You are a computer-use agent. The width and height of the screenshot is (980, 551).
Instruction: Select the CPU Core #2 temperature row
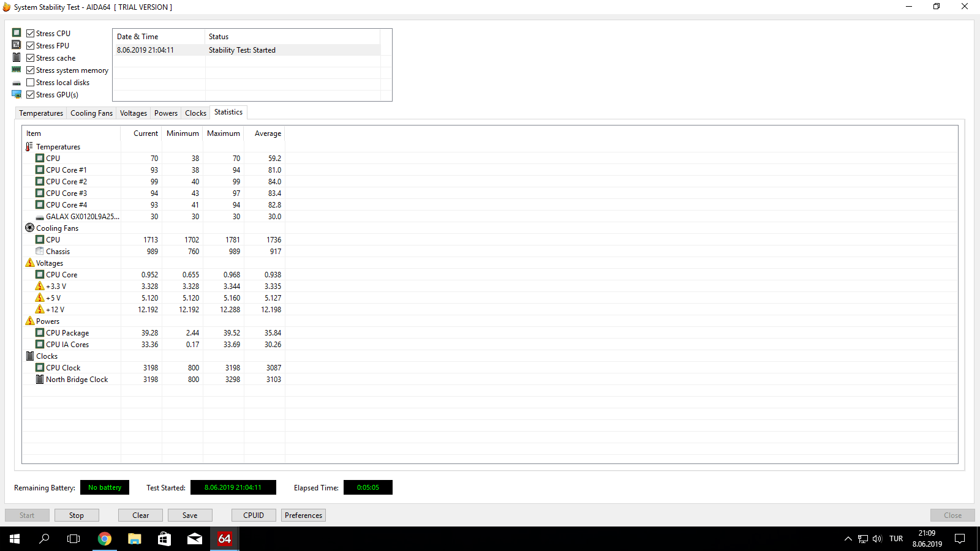(154, 182)
